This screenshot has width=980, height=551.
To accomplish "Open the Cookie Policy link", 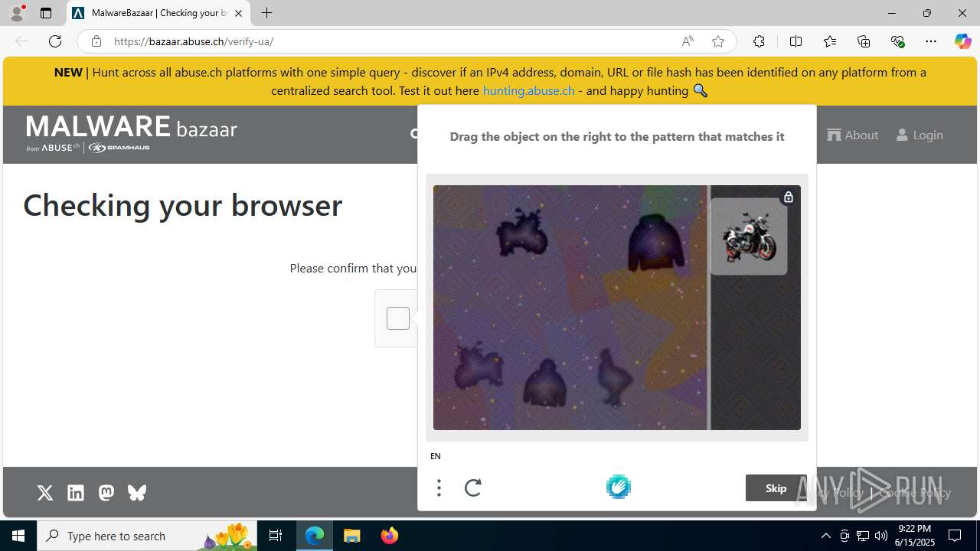I will tap(915, 492).
